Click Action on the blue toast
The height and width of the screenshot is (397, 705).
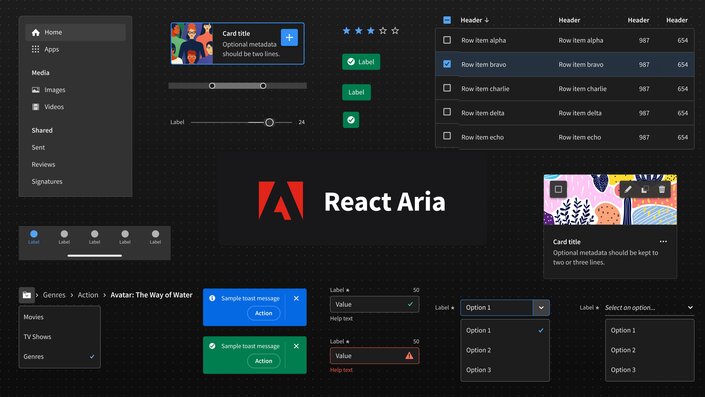click(263, 313)
